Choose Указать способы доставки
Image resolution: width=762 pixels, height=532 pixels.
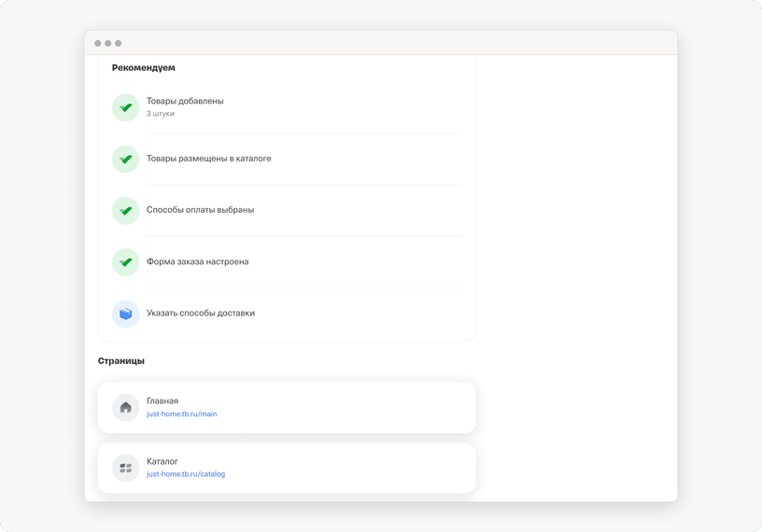tap(287, 314)
